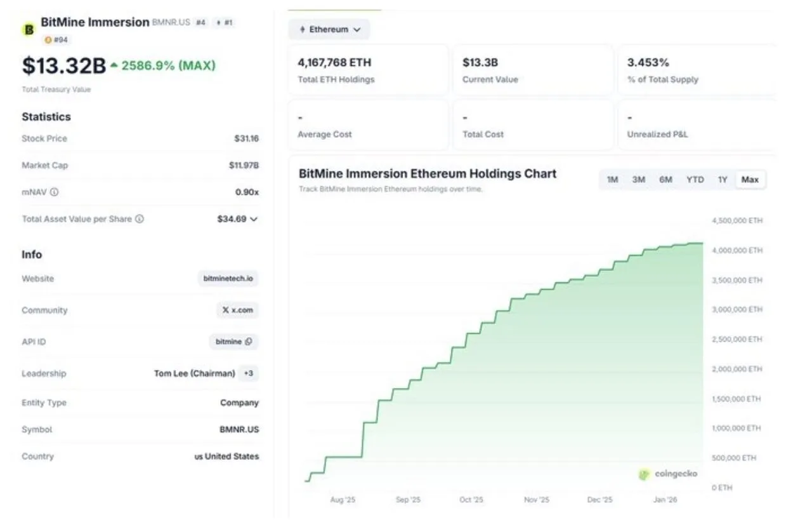This screenshot has height=520, width=812.
Task: Select the Max chart range
Action: pyautogui.click(x=750, y=180)
